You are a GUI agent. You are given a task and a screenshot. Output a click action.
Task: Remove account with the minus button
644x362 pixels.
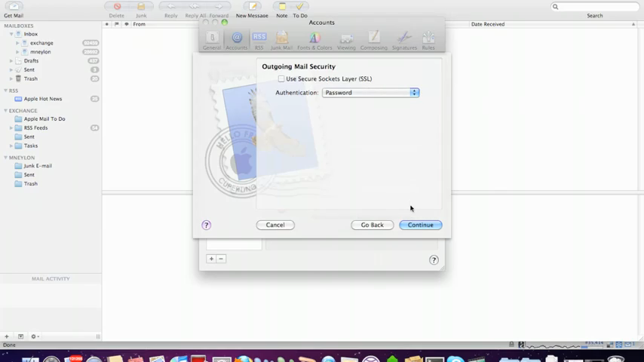[x=221, y=259]
